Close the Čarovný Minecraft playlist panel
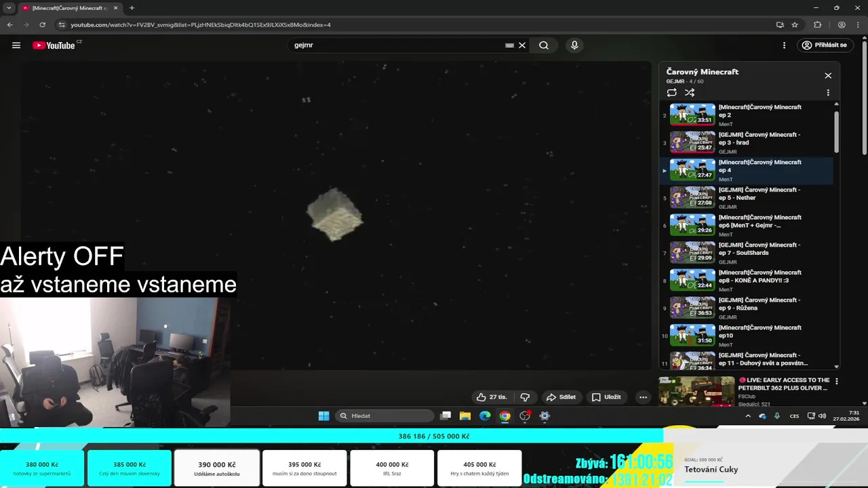 click(828, 76)
